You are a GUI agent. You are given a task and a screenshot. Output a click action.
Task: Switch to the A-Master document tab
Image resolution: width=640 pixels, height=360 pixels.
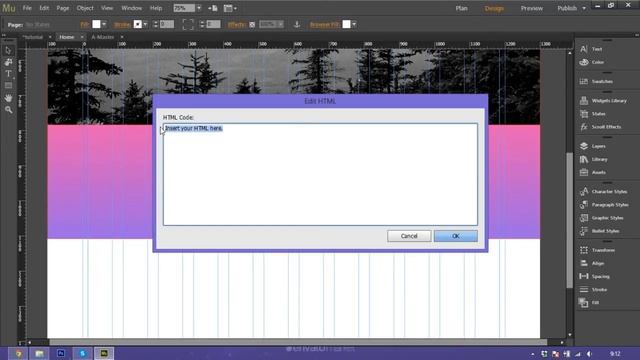click(103, 37)
